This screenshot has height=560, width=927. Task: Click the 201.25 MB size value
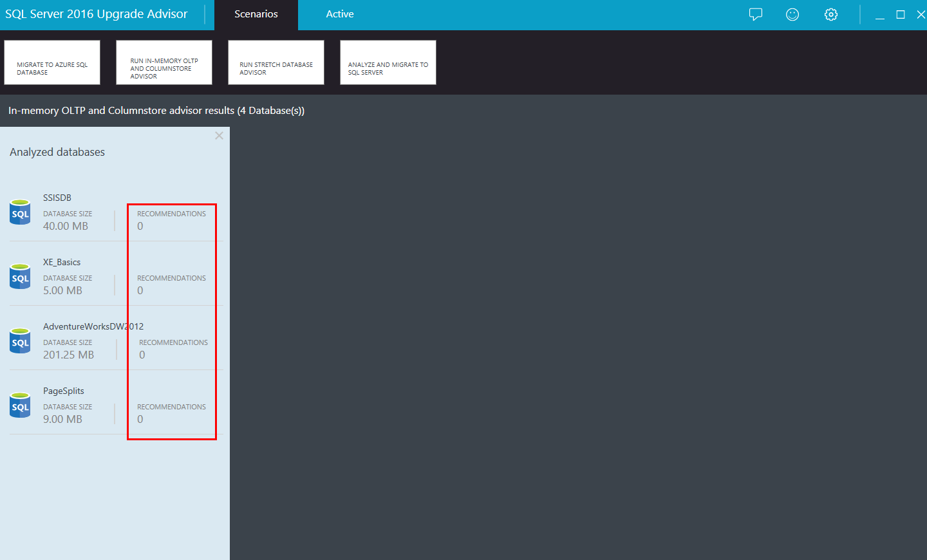point(68,355)
